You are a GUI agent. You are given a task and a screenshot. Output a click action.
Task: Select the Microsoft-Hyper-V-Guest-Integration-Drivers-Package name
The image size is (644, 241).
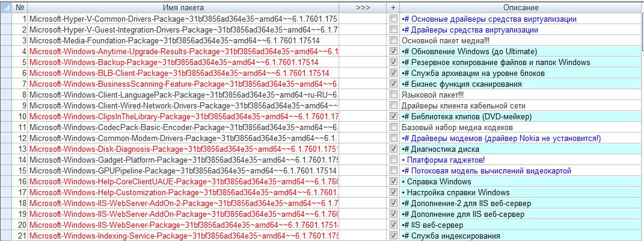[183, 30]
